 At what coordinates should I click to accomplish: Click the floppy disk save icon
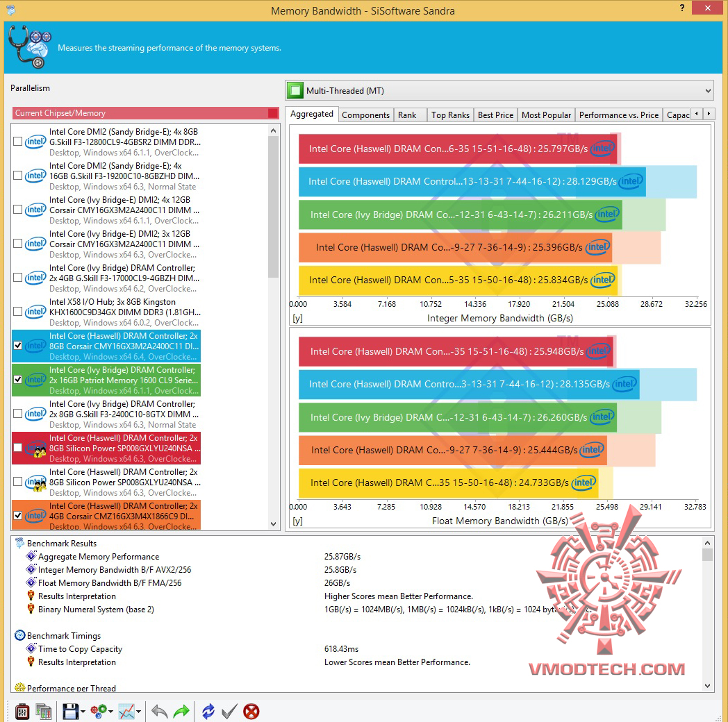pos(71,711)
